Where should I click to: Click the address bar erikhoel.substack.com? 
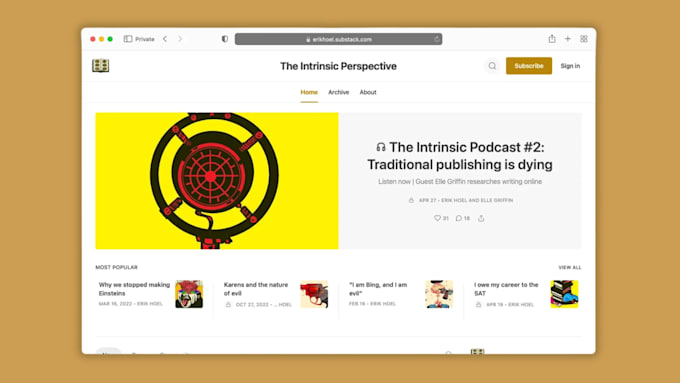pos(338,39)
